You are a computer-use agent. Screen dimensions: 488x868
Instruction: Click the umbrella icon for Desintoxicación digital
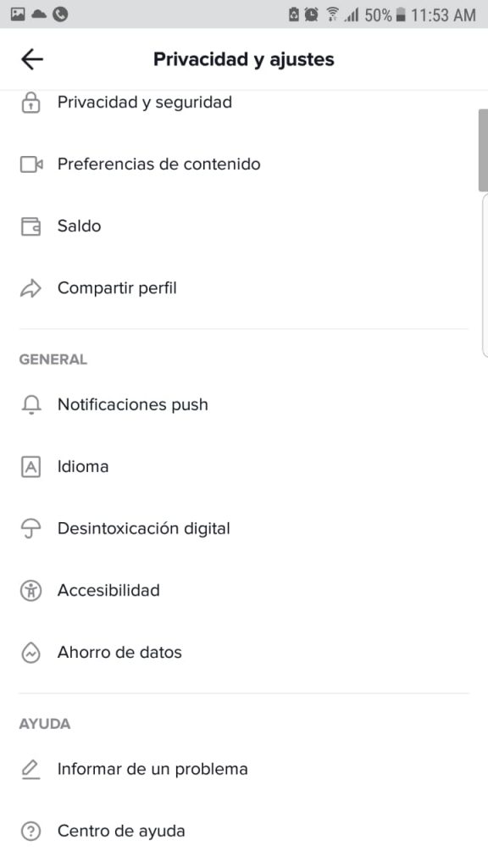[30, 529]
